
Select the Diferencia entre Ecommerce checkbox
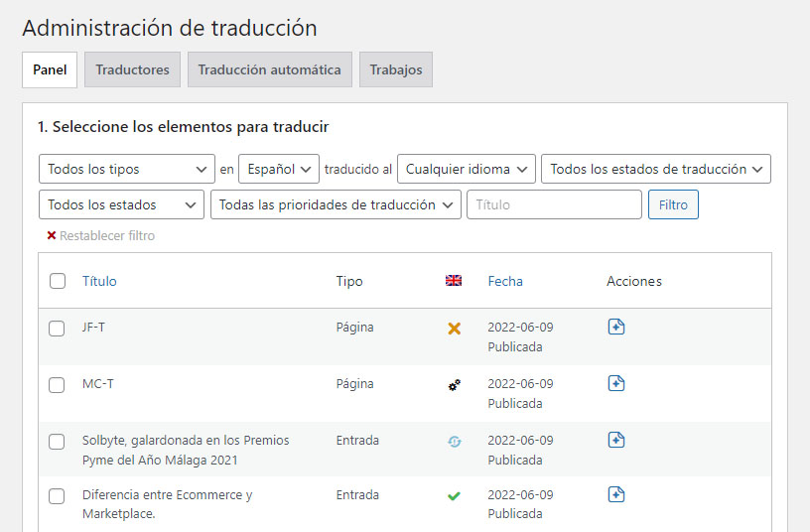pyautogui.click(x=57, y=496)
